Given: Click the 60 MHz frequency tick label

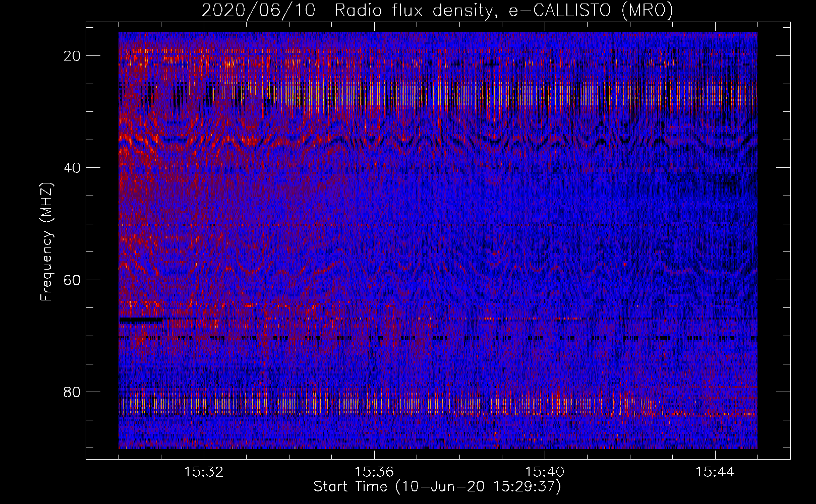Looking at the screenshot, I should point(73,280).
